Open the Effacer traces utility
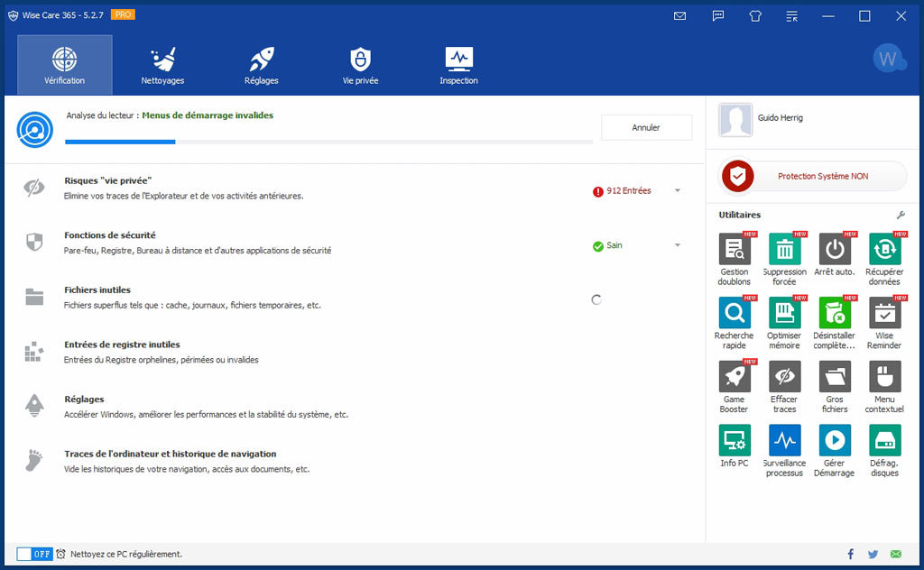 click(784, 376)
